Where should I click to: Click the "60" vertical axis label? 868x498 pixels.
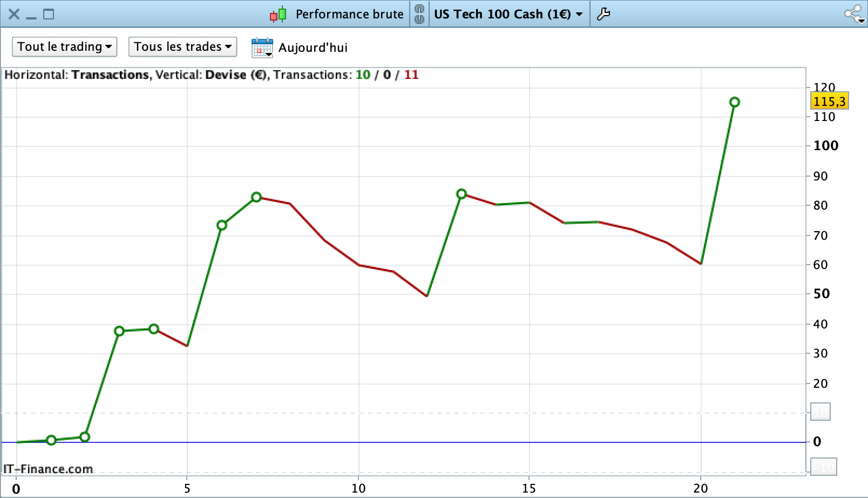[820, 265]
